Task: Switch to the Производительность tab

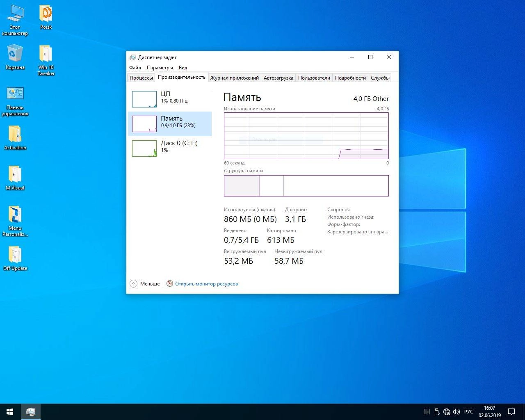Action: [x=182, y=77]
